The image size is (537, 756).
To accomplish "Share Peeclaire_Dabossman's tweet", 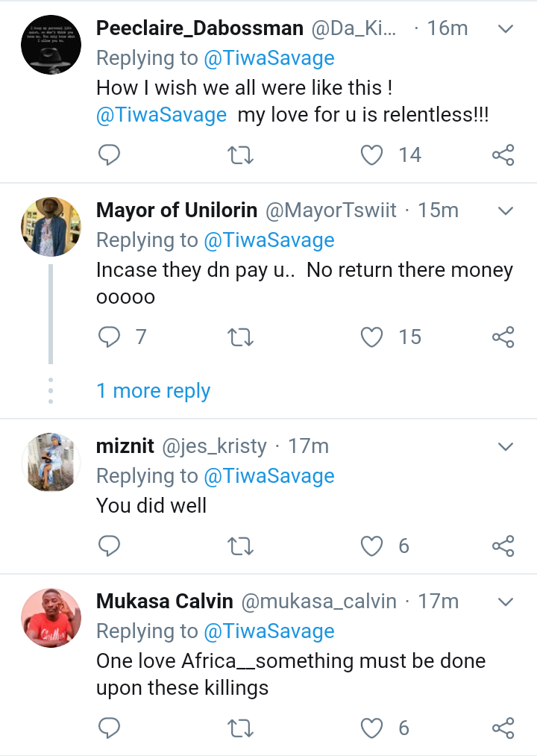I will tap(503, 155).
